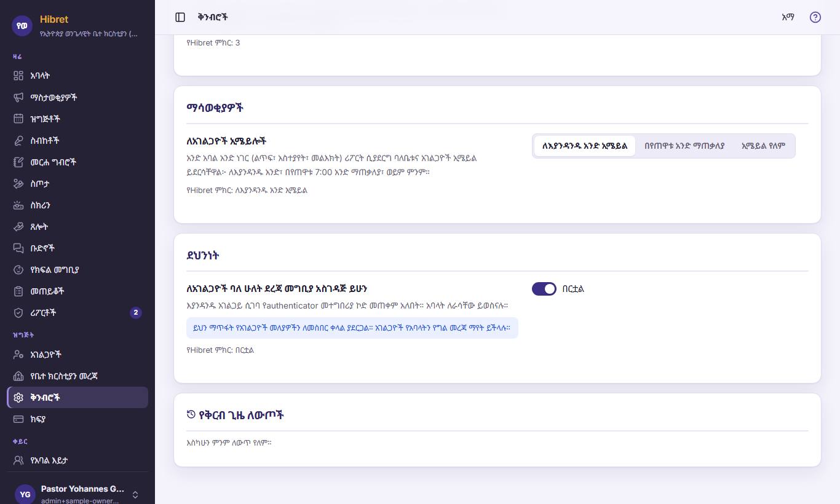Click the ጸሎት prayer icon
The image size is (840, 504).
[18, 226]
